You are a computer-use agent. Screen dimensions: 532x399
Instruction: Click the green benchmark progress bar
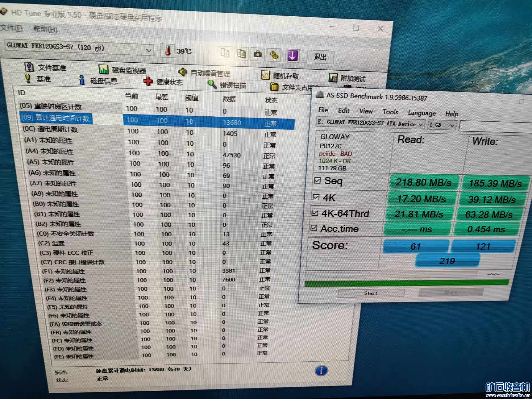click(406, 283)
